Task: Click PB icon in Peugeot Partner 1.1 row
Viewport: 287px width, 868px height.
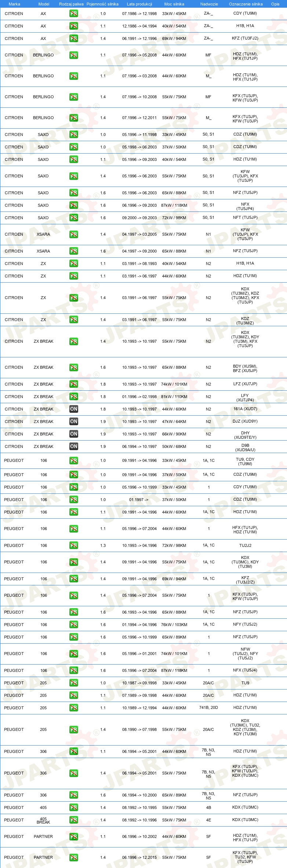Action: 74,837
